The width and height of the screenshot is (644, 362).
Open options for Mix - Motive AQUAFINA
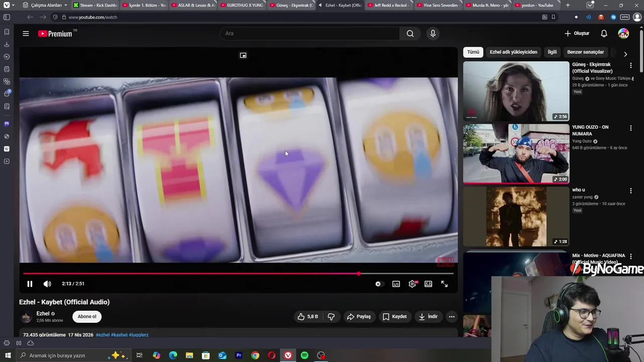point(630,256)
